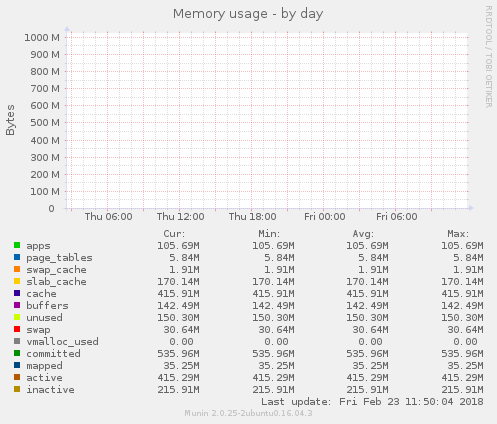Click the Min: column header
Viewport: 497px width, 424px height.
(269, 234)
